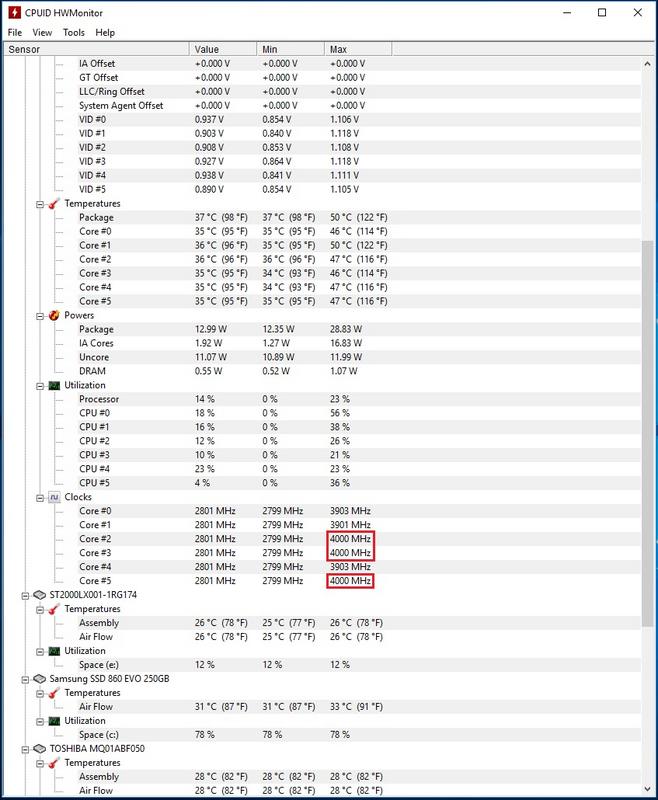Click 33 °C Samsung Air Flow max value

coord(356,707)
